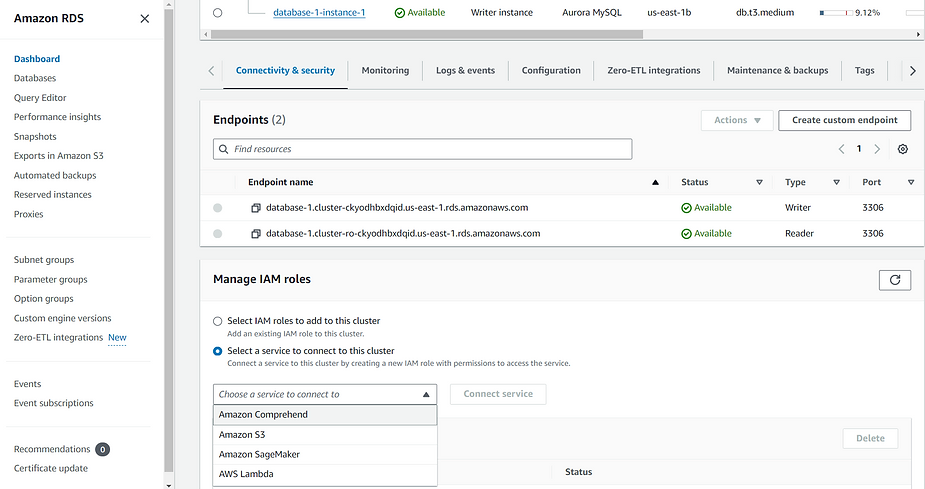Screen dimensions: 925x489
Task: Select the reader endpoint row radio button
Action: [218, 234]
